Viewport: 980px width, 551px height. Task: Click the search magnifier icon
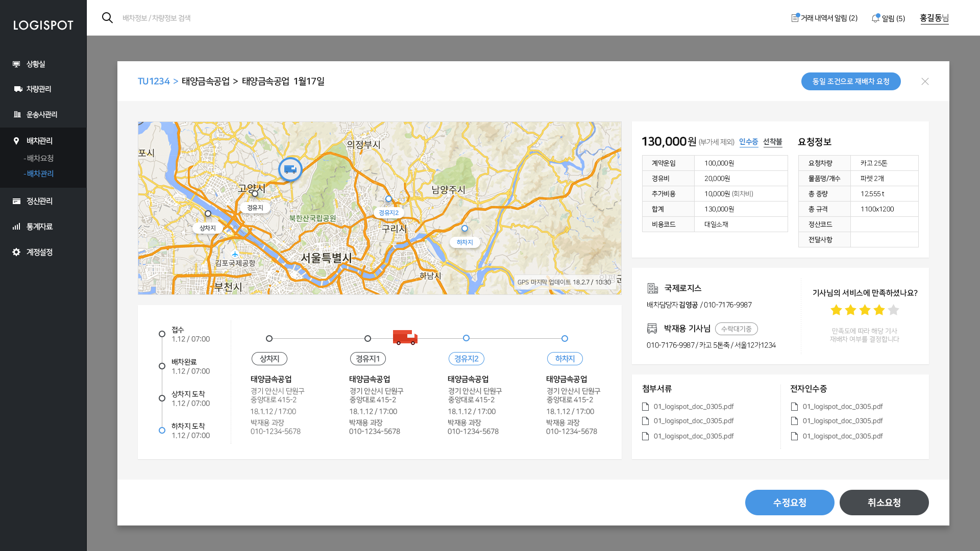click(x=107, y=18)
